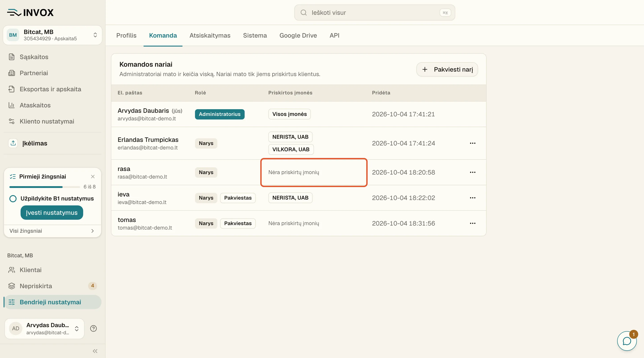Screen dimensions: 644x358
Task: Go to Partneriai in the sidebar
Action: coord(53,73)
